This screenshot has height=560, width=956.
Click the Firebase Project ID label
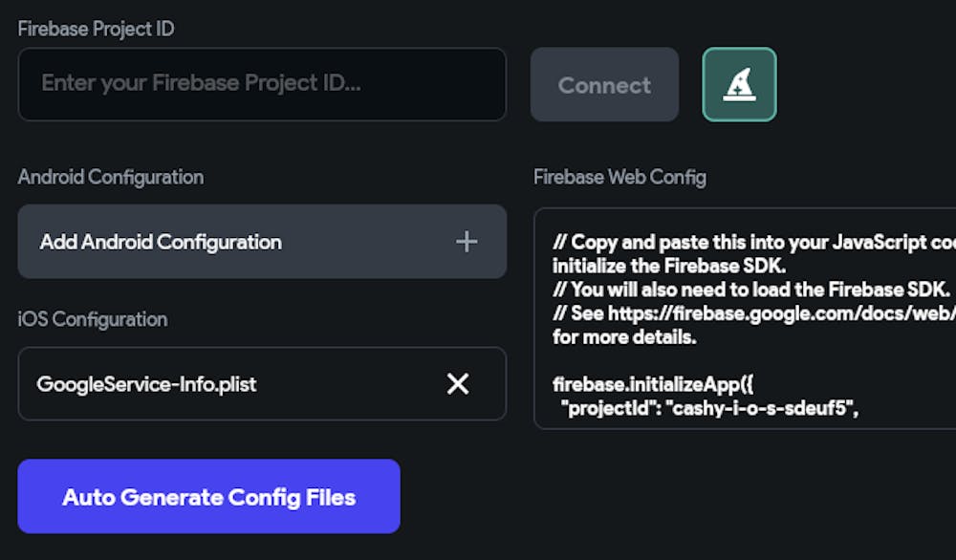pyautogui.click(x=96, y=29)
